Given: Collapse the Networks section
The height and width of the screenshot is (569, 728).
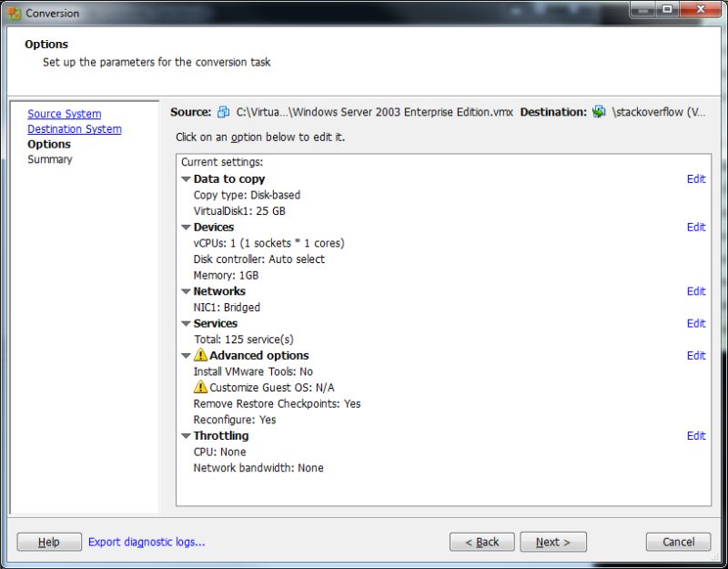Looking at the screenshot, I should 187,290.
